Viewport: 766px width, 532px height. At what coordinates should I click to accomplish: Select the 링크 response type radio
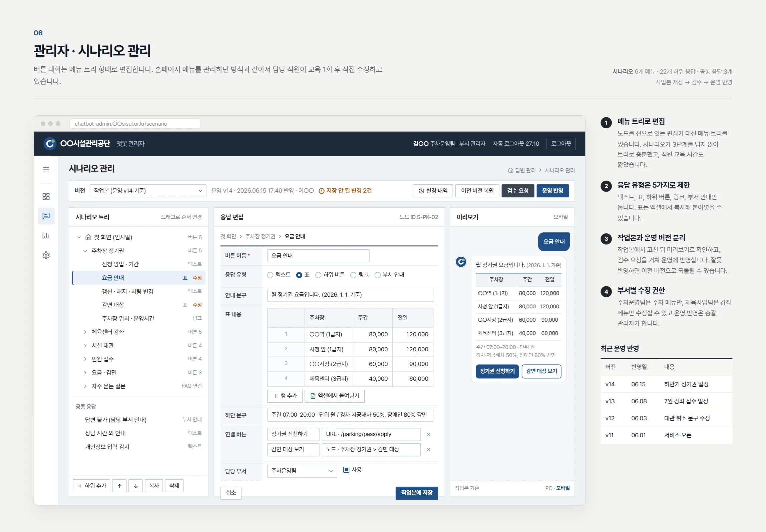(x=353, y=275)
